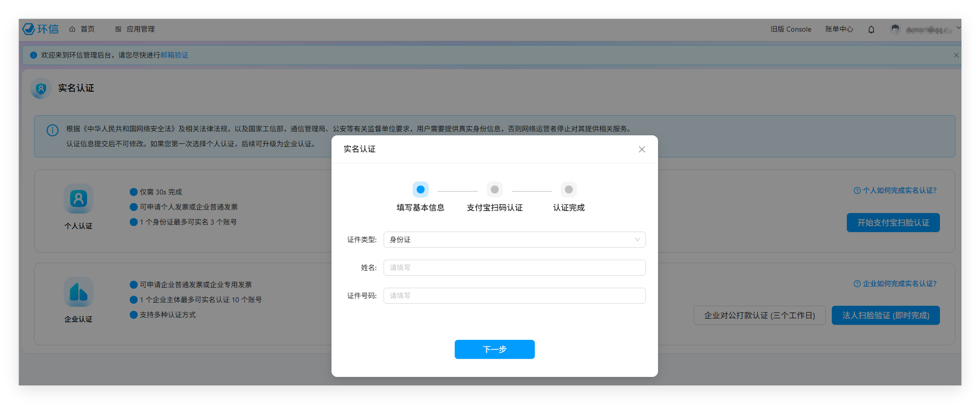Click the user avatar icon
The height and width of the screenshot is (404, 980).
[895, 30]
